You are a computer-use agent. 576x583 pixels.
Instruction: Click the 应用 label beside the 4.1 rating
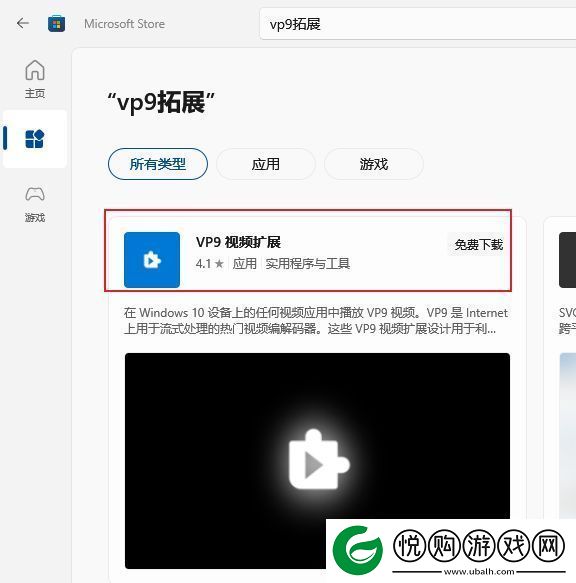pos(244,264)
